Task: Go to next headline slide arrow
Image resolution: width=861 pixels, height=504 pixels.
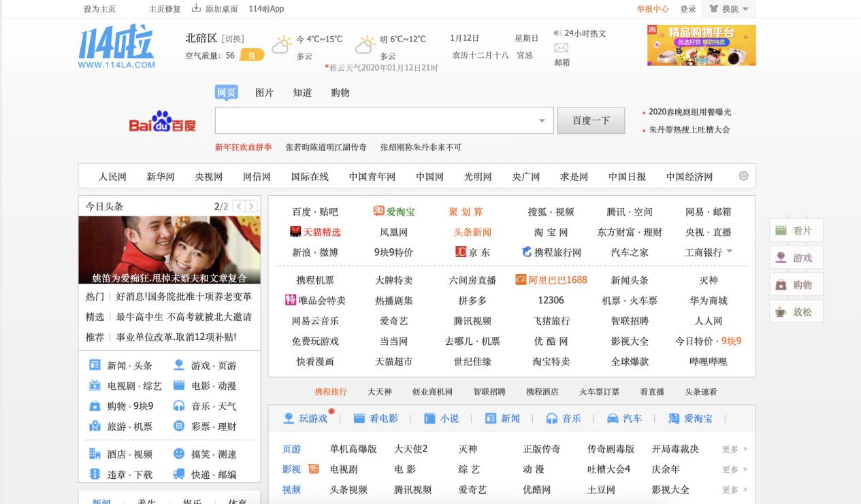Action: pos(252,206)
